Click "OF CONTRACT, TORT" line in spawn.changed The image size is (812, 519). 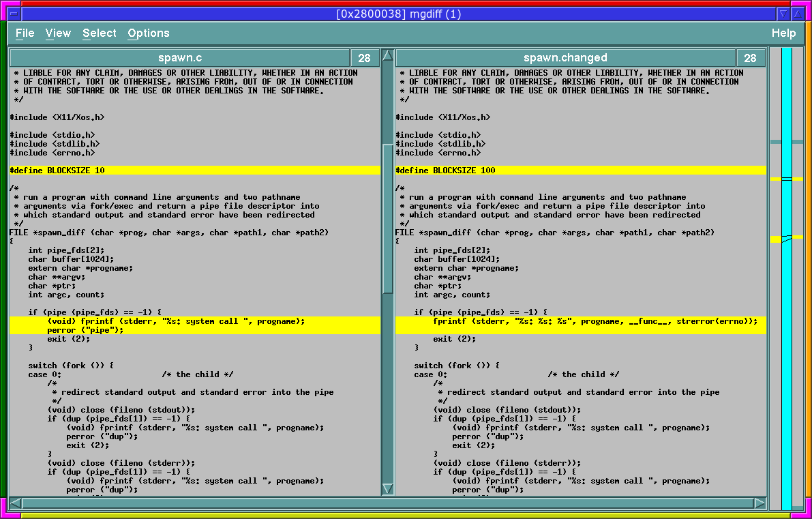click(569, 82)
